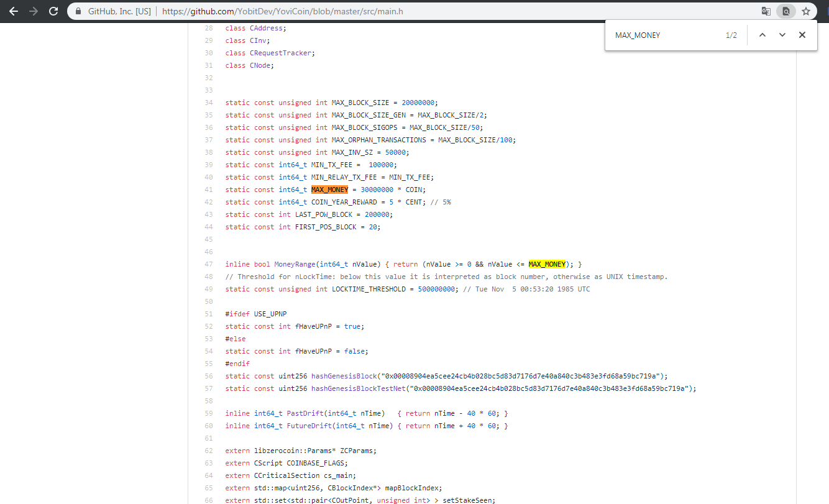The height and width of the screenshot is (504, 829).
Task: Click the cs_main declaration
Action: click(x=291, y=475)
